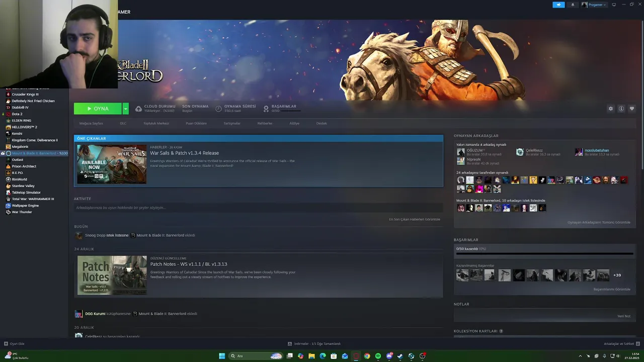The height and width of the screenshot is (362, 644).
Task: Open İndirmeler downloads status
Action: tap(314, 344)
